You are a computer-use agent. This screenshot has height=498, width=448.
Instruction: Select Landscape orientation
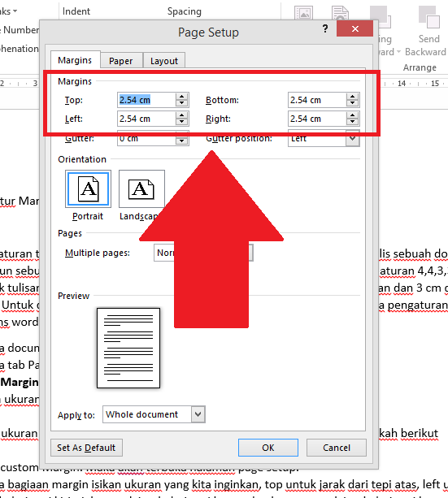141,189
